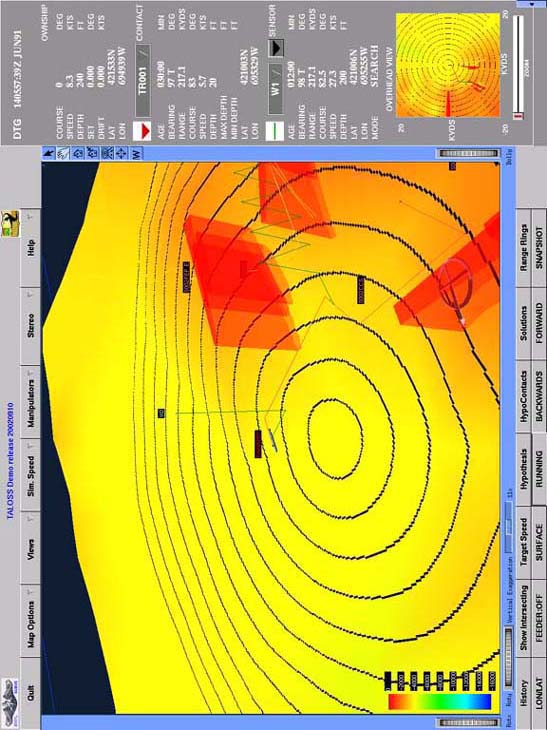Toggle the LON/LAT display mode
547x730 pixels.
click(x=540, y=693)
